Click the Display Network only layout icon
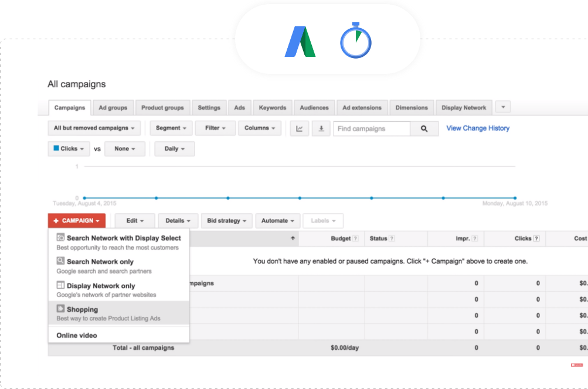The width and height of the screenshot is (588, 389). pos(60,285)
